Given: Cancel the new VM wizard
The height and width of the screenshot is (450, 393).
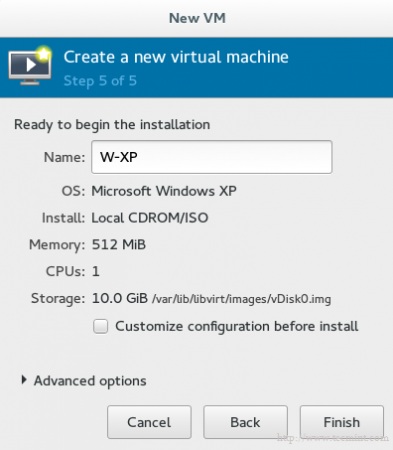Looking at the screenshot, I should (149, 422).
